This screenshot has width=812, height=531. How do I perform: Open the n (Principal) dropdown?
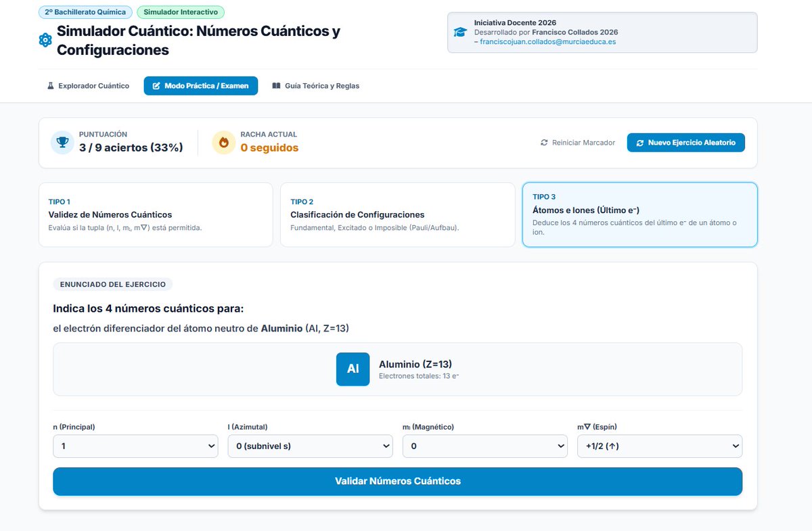tap(135, 446)
